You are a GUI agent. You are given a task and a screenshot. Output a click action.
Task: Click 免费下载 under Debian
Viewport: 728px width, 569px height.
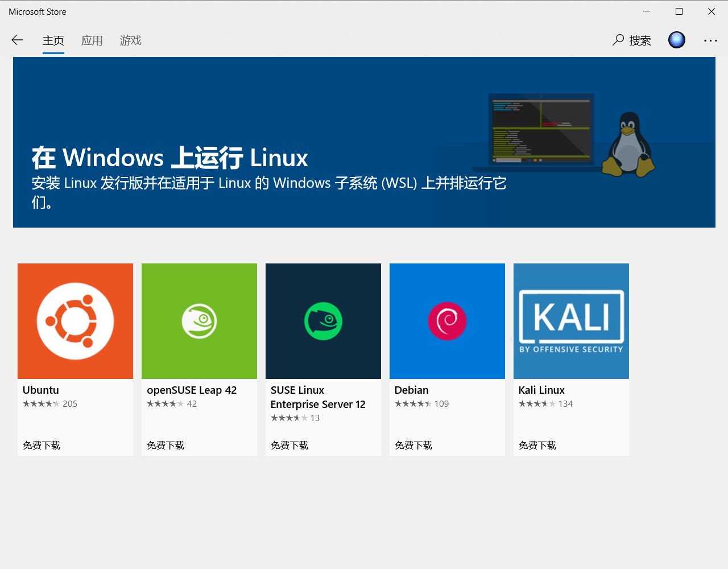[x=413, y=445]
